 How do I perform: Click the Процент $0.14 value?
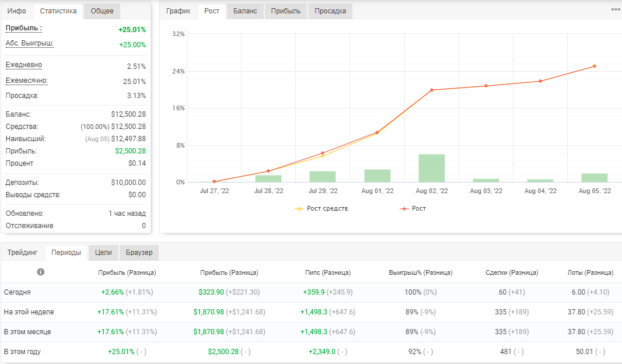137,163
